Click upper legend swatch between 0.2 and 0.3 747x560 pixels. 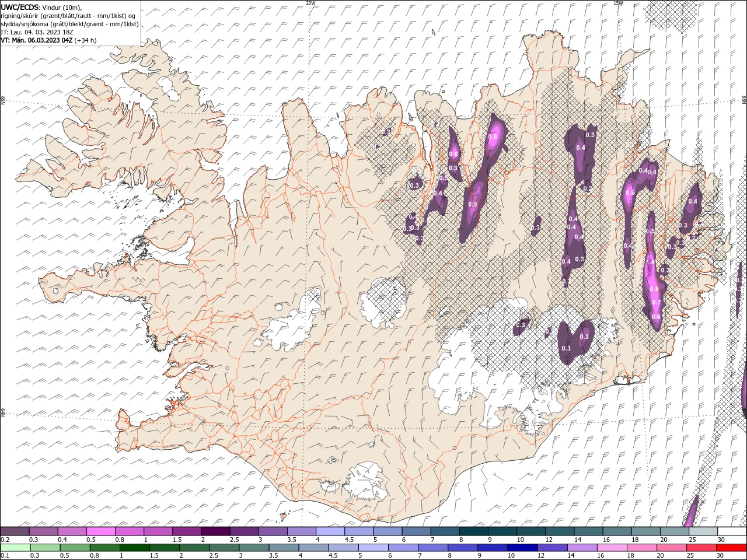(15, 531)
